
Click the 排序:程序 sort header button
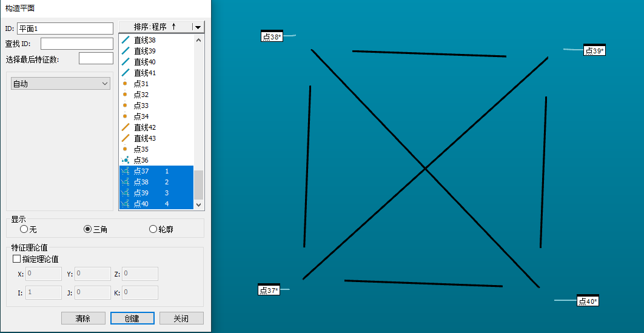tap(155, 27)
